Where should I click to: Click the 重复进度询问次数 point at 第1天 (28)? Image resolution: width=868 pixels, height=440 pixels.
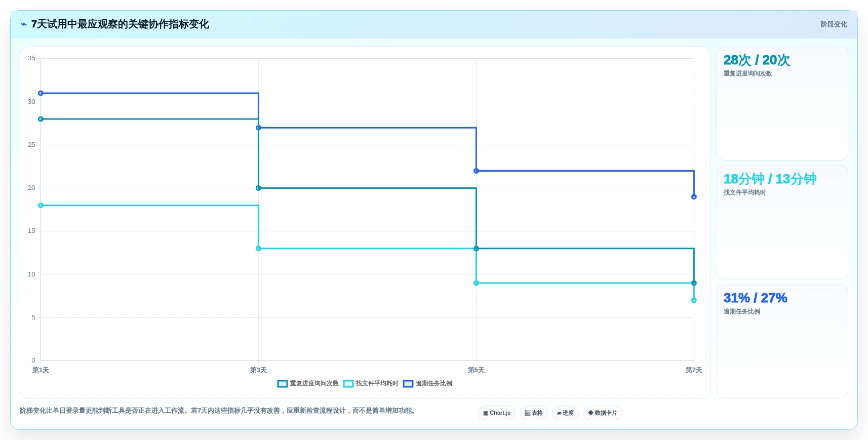coord(41,119)
